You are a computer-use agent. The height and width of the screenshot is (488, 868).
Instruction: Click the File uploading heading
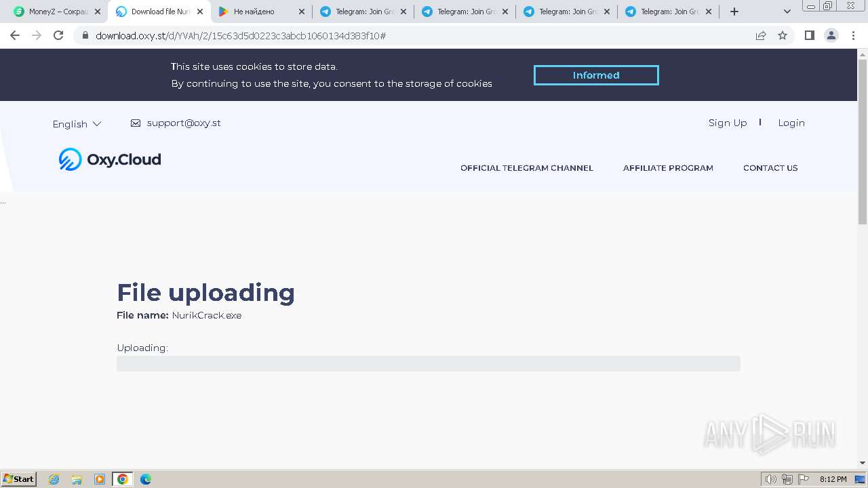click(206, 293)
